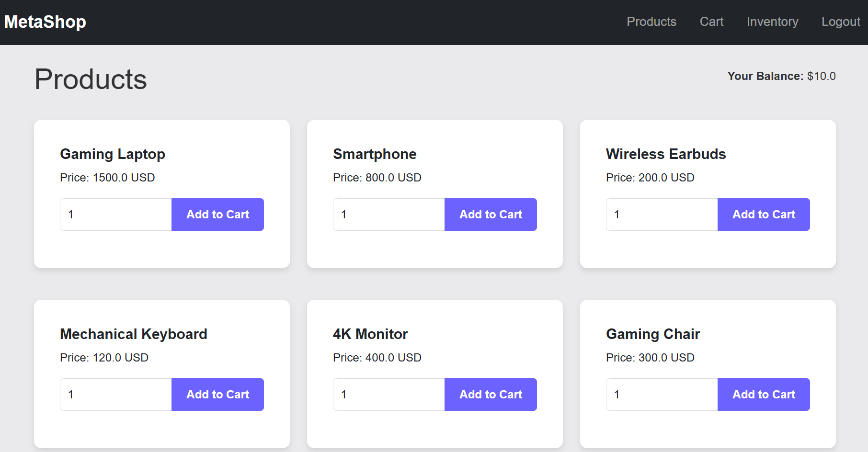Viewport: 868px width, 452px height.
Task: Focus the Smartphone quantity field
Action: 389,215
